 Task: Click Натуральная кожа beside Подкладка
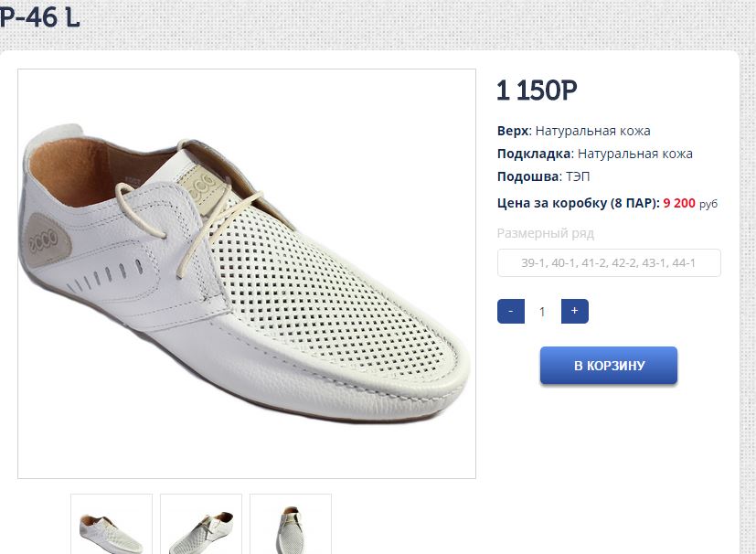click(x=635, y=154)
